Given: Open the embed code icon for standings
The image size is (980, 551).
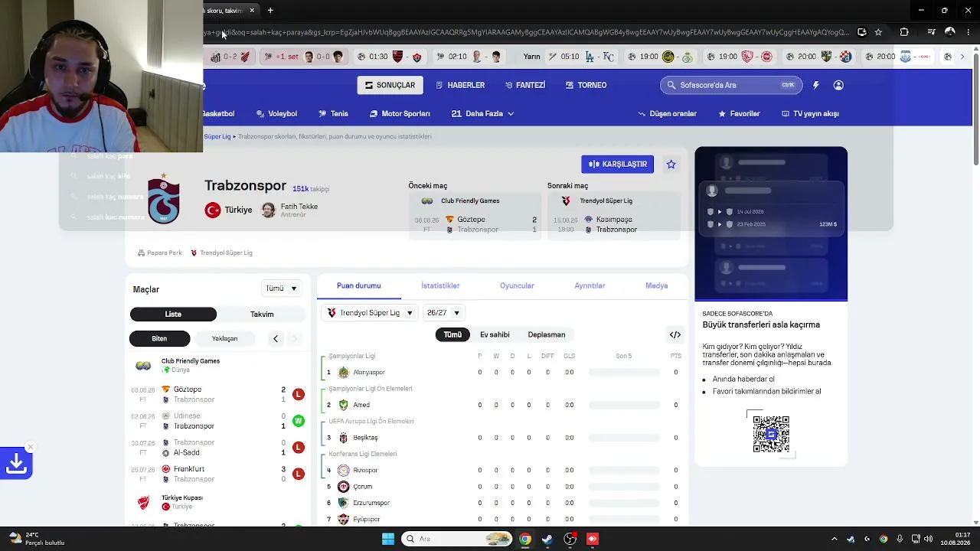Looking at the screenshot, I should coord(675,334).
